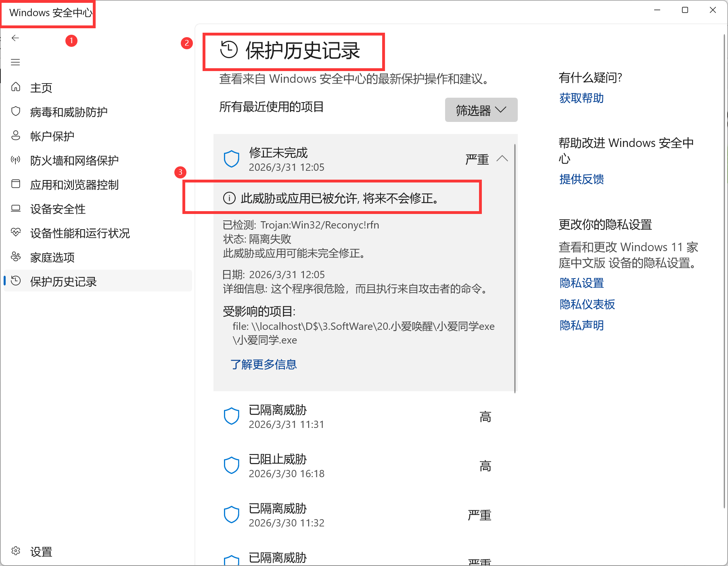728x566 pixels.
Task: Click the 设备安全性 laptop icon
Action: click(16, 208)
